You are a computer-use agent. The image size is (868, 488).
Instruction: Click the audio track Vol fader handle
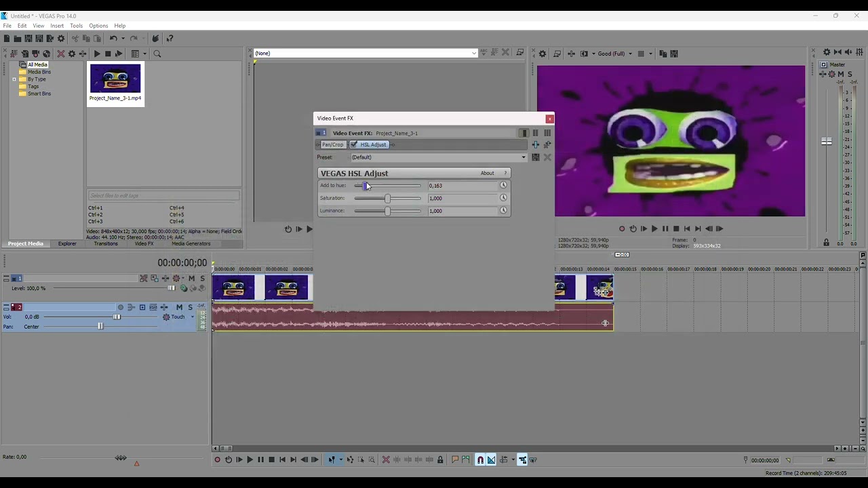[x=117, y=317]
